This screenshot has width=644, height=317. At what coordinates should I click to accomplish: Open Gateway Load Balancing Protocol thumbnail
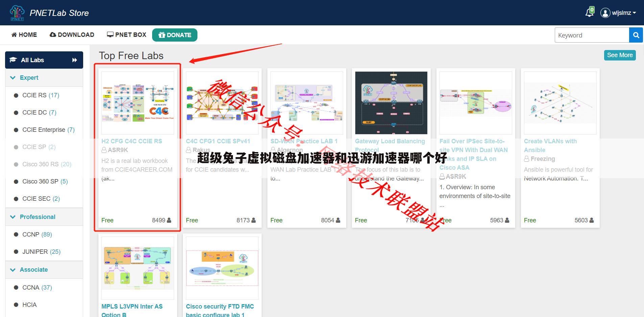[x=391, y=103]
